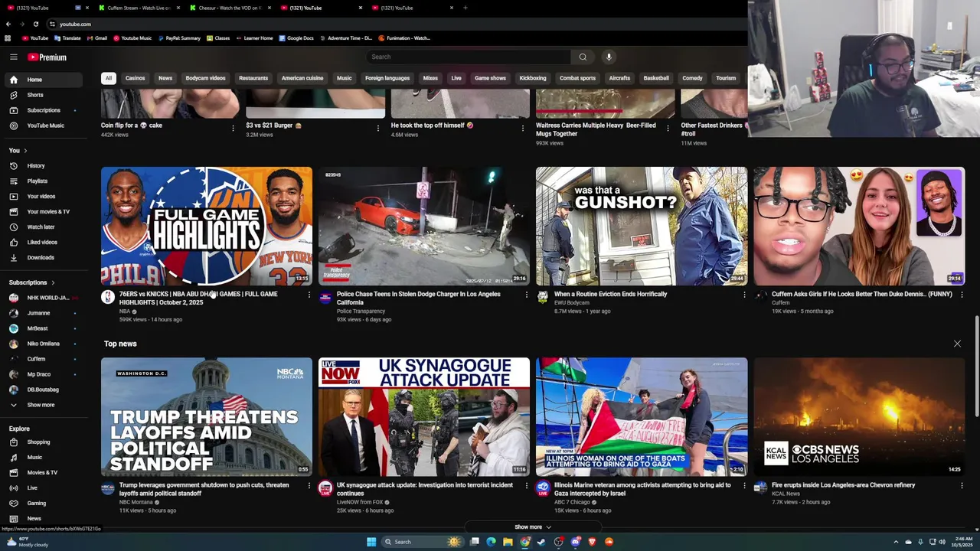Click the YouTube Premium logo
Image resolution: width=980 pixels, height=551 pixels.
[x=47, y=57]
